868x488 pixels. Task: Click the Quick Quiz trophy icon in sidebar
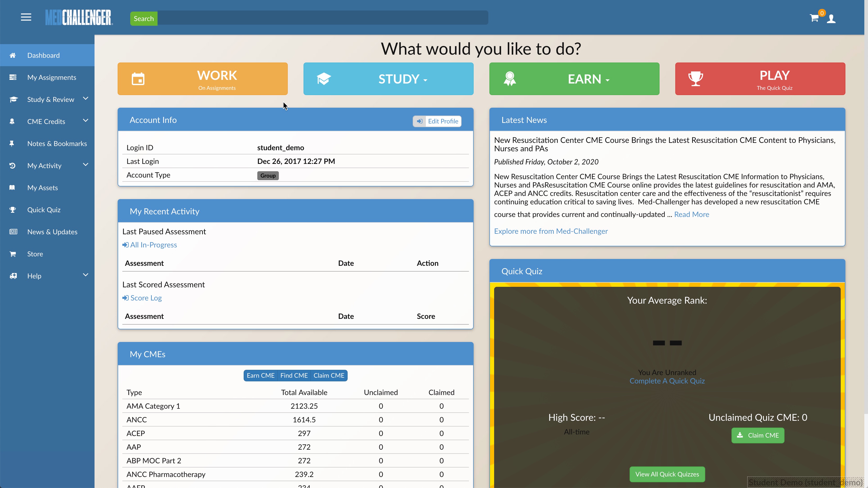pos(13,210)
